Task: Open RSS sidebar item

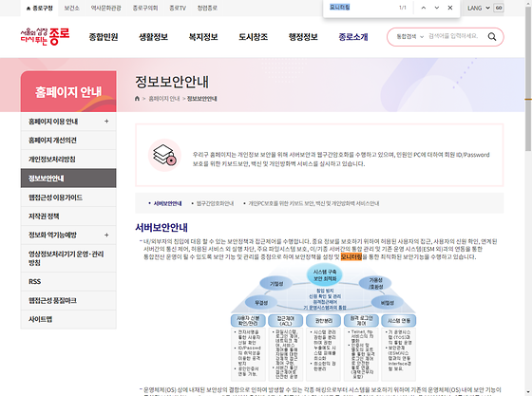Action: [68, 281]
